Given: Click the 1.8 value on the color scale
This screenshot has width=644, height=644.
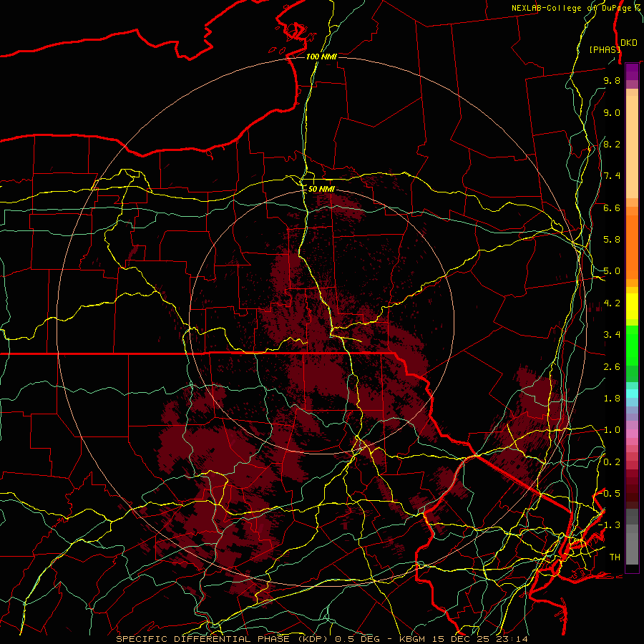Looking at the screenshot, I should (612, 399).
